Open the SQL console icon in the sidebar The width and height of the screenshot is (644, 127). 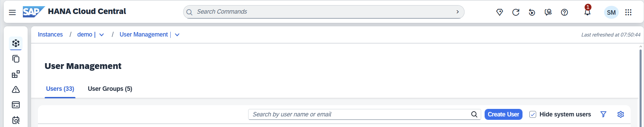coord(16,105)
